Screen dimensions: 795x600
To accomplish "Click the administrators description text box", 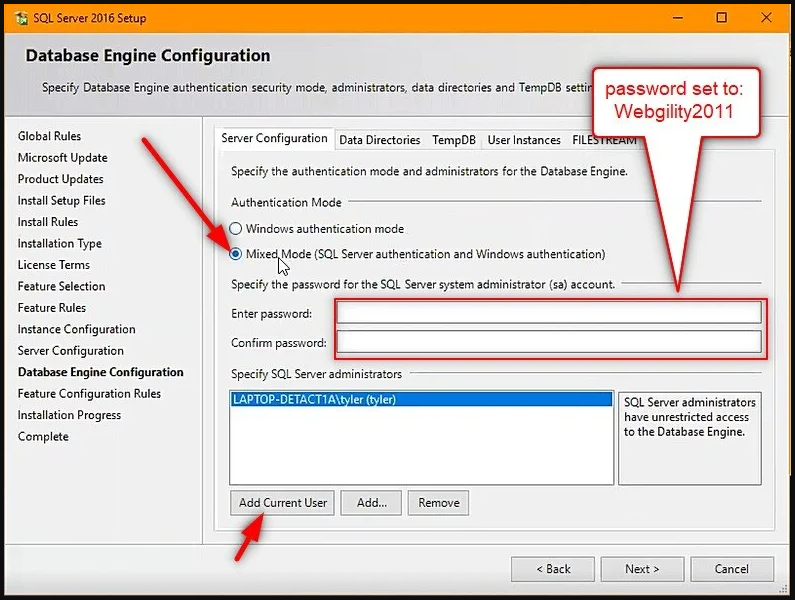I will click(x=690, y=438).
